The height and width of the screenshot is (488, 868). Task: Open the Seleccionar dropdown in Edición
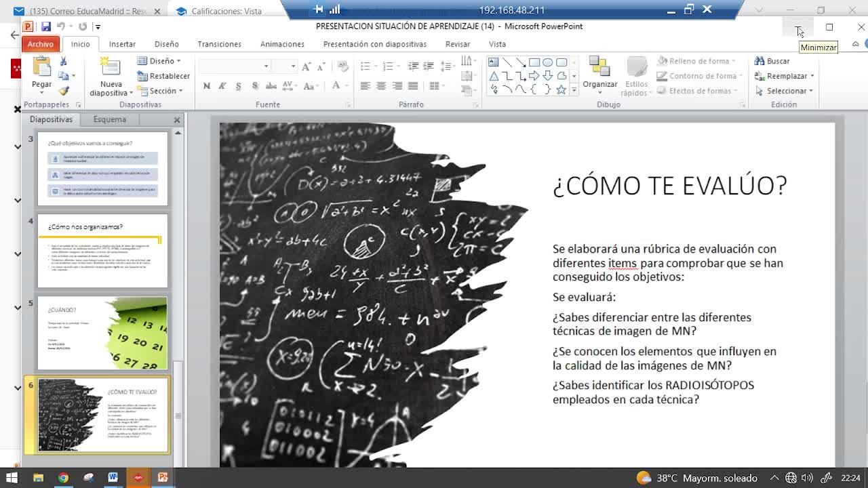[785, 91]
